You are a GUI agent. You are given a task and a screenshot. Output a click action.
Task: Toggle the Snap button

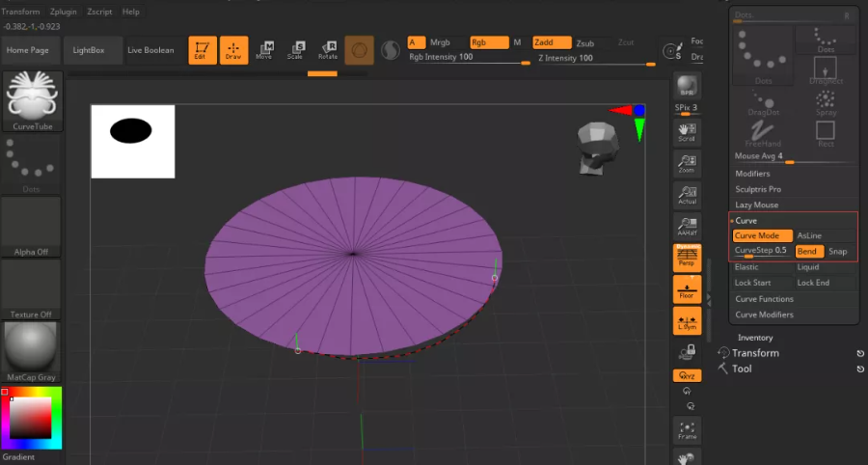pos(839,252)
